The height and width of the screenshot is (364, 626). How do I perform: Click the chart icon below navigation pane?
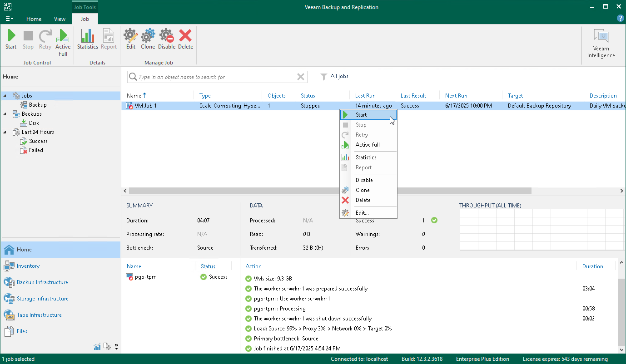97,347
